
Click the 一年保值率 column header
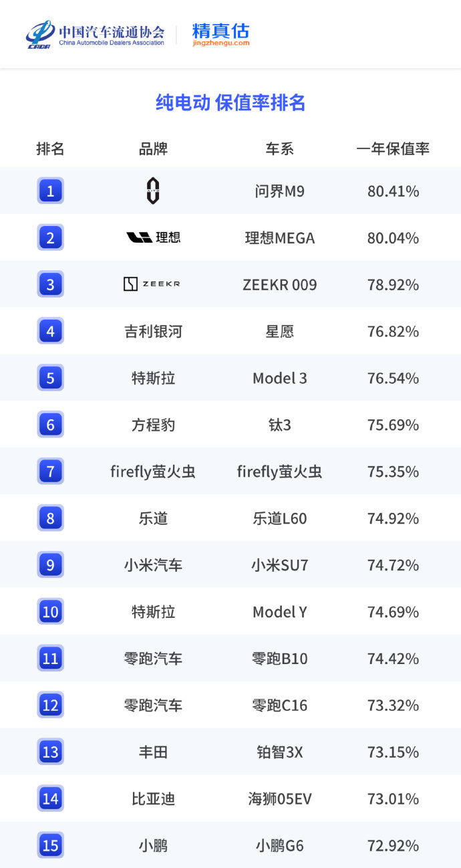point(393,149)
